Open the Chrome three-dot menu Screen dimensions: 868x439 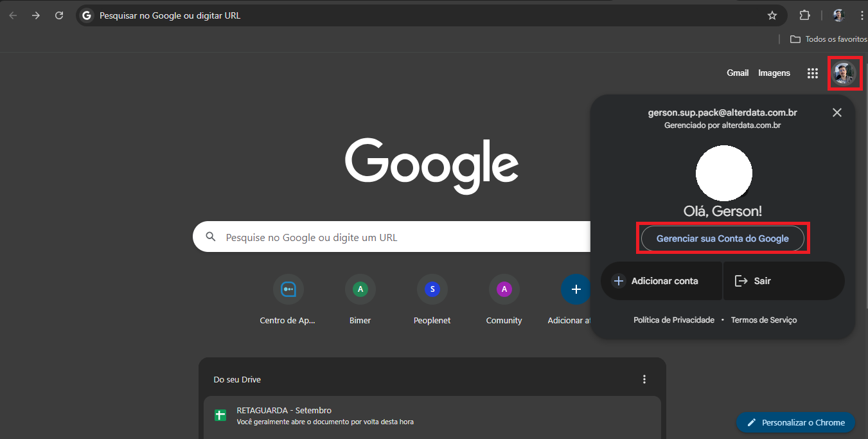tap(862, 15)
